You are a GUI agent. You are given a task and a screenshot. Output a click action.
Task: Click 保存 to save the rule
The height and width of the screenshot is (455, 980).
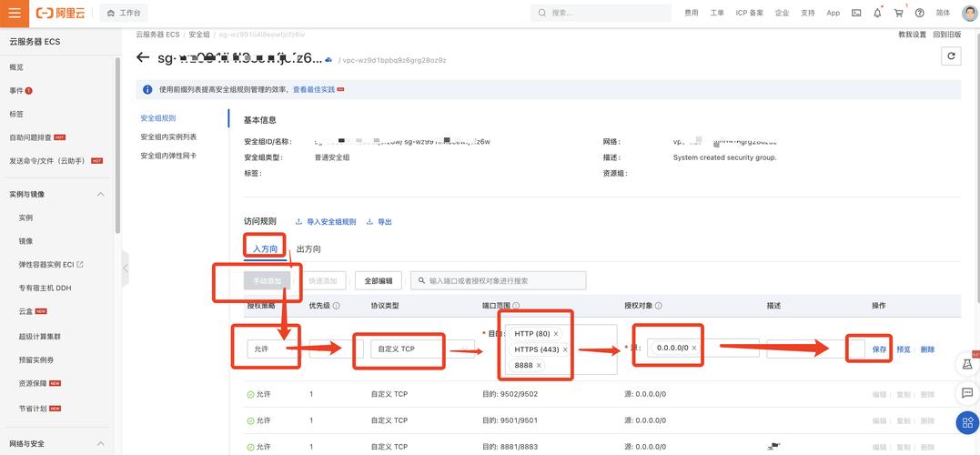coord(879,349)
